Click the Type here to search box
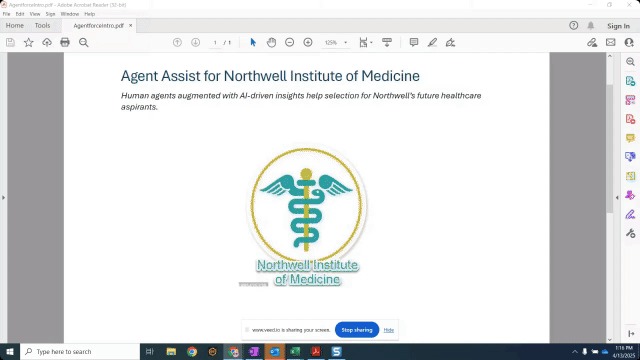Screen dimensions: 640x360 (80, 351)
